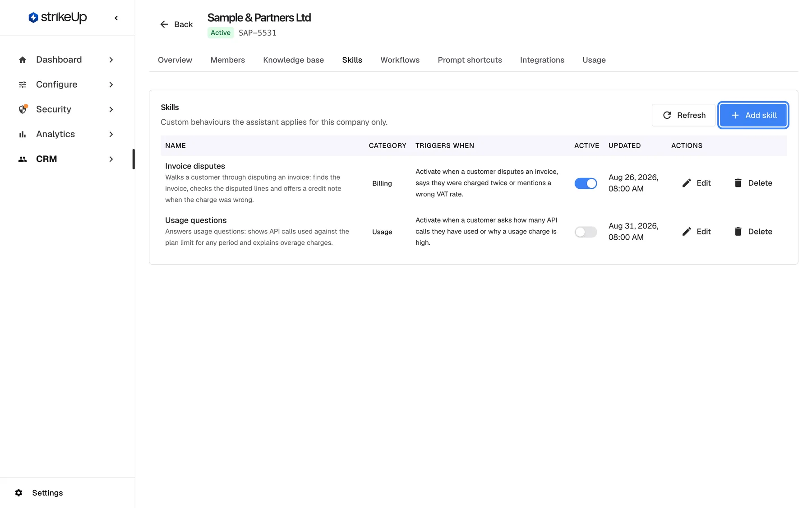Viewport: 812px width, 508px height.
Task: Click the Security shield icon
Action: [23, 109]
